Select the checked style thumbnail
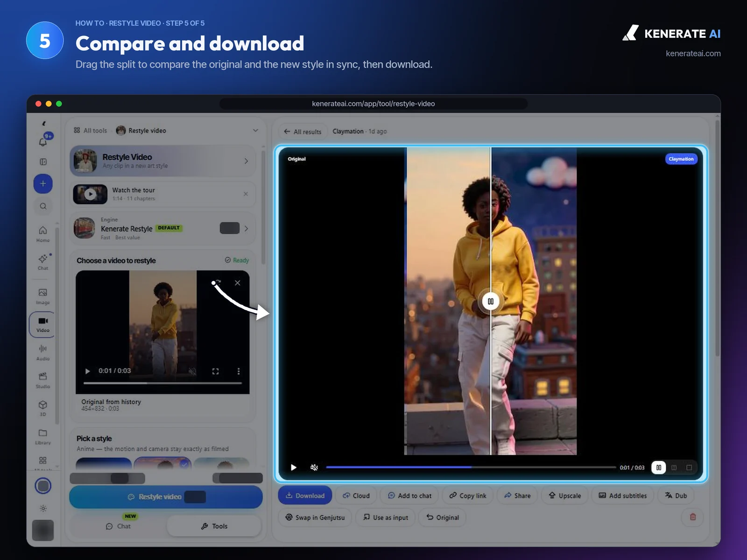747x560 pixels. pyautogui.click(x=162, y=462)
